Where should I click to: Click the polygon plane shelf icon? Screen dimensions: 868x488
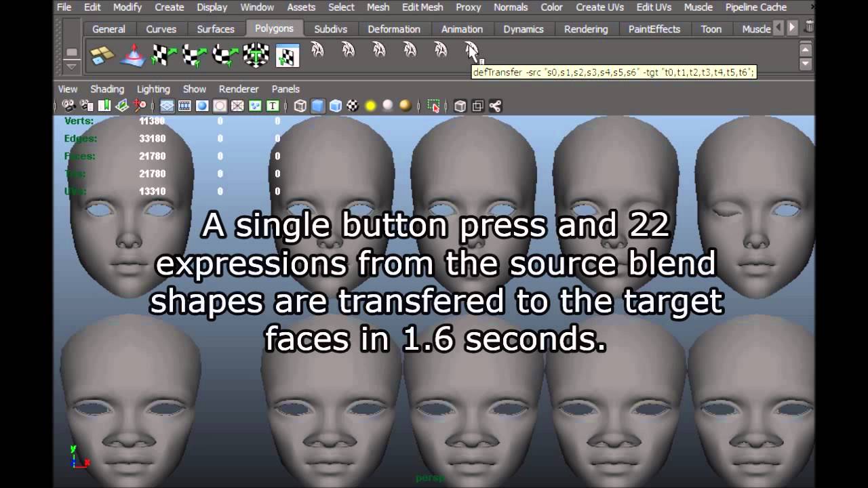click(x=102, y=55)
